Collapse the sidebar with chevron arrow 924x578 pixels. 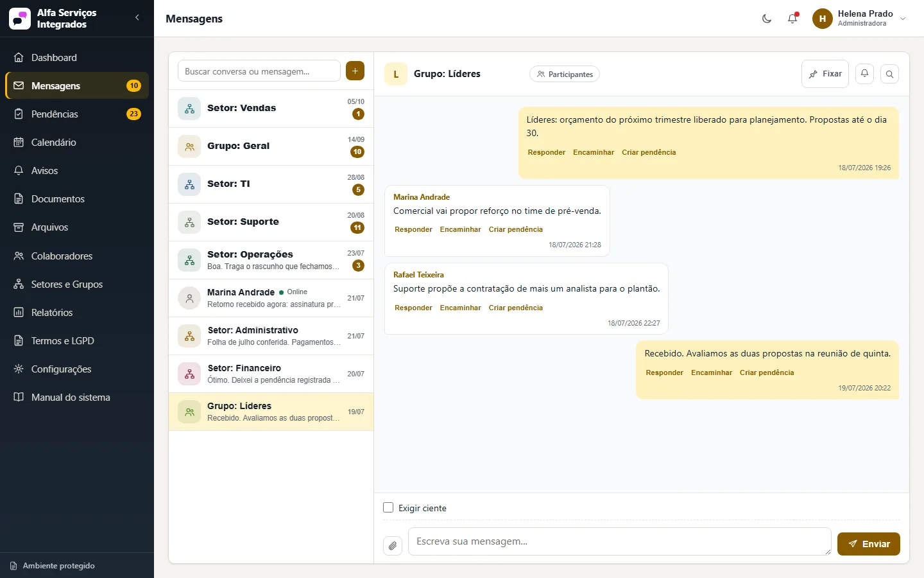(137, 17)
